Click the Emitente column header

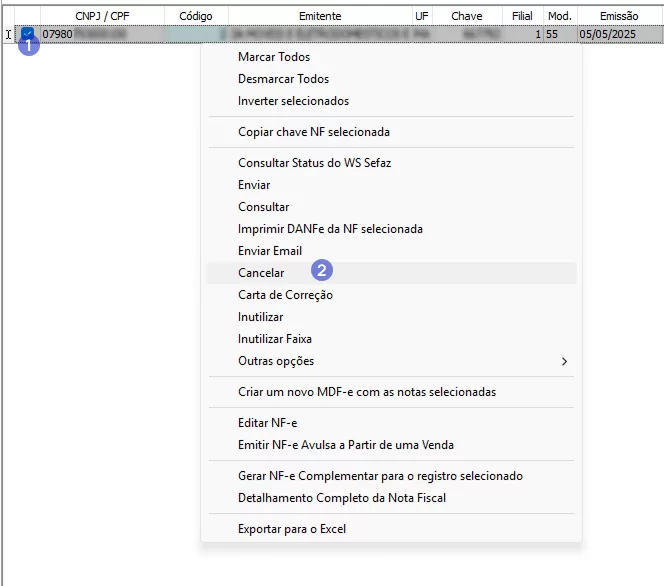pyautogui.click(x=320, y=16)
